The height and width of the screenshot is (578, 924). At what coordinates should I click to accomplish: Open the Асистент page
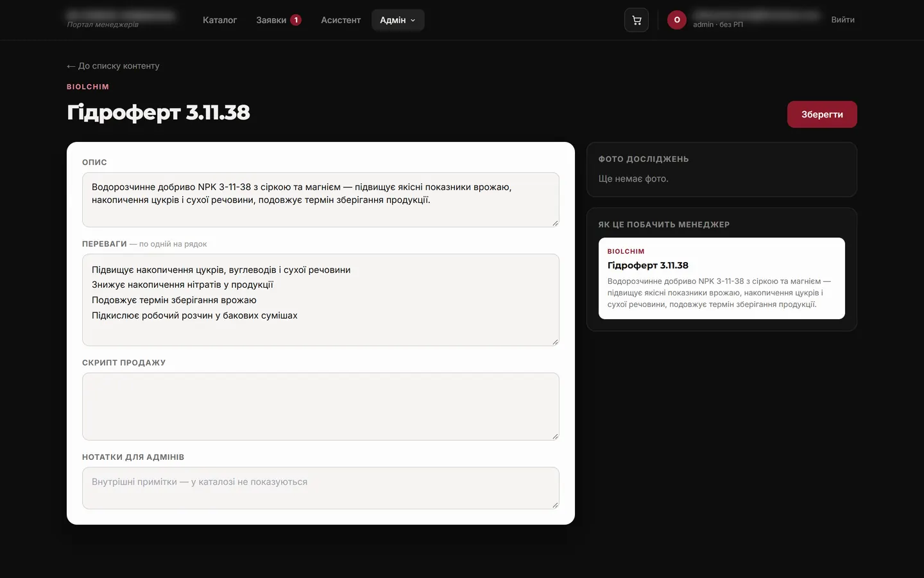coord(341,20)
